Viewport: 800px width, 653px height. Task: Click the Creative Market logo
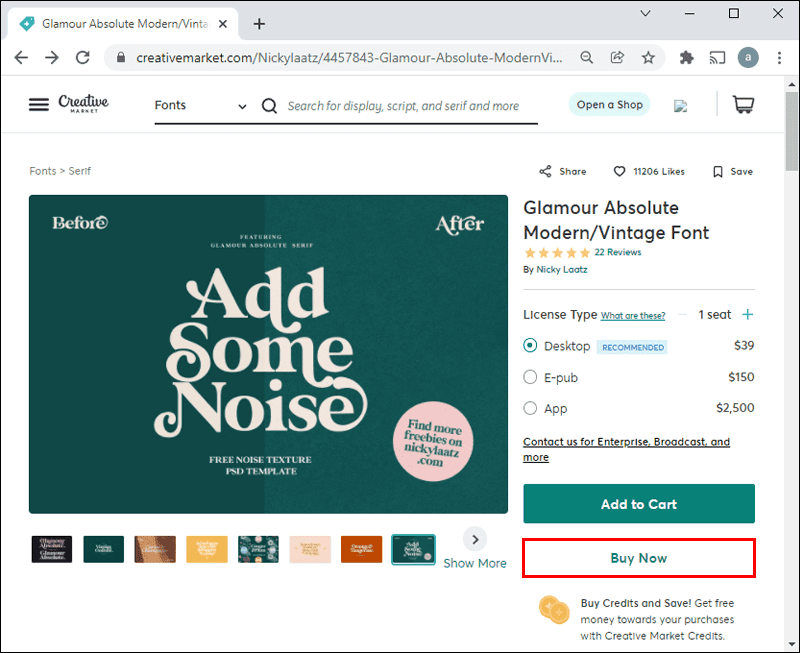(84, 104)
